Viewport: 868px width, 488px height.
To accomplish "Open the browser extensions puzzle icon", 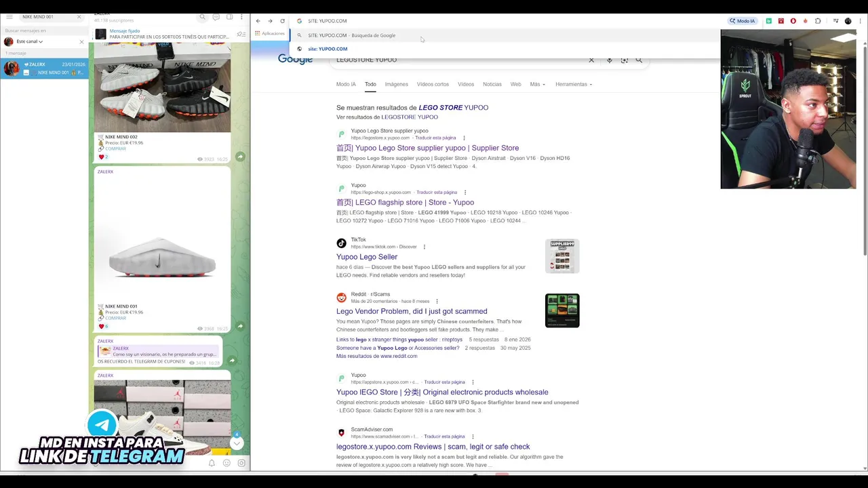I will pos(818,21).
